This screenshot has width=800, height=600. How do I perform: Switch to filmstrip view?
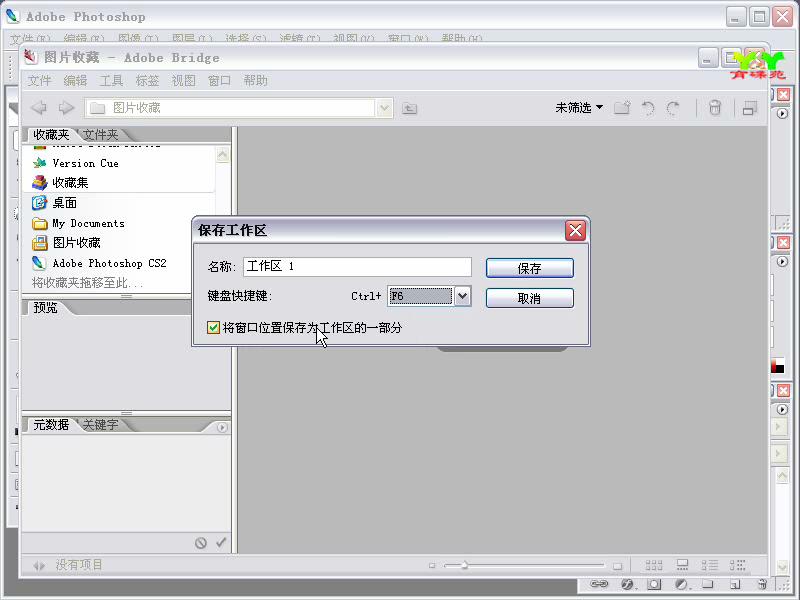682,565
